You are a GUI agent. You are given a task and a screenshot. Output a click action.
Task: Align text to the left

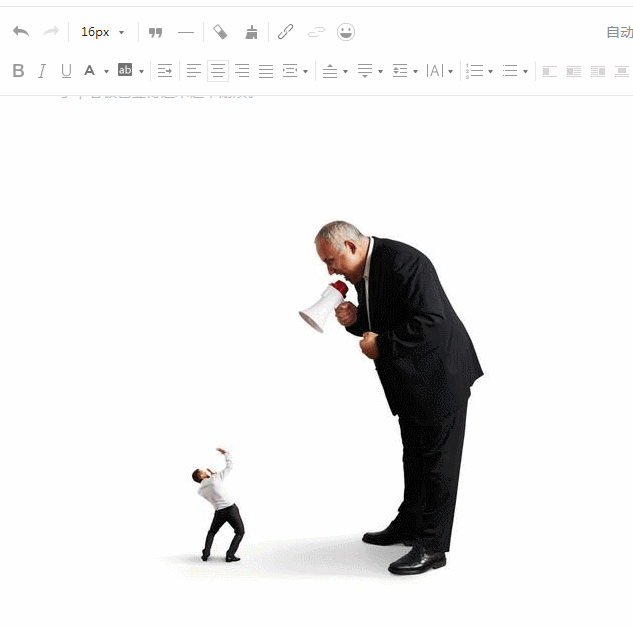click(x=194, y=71)
